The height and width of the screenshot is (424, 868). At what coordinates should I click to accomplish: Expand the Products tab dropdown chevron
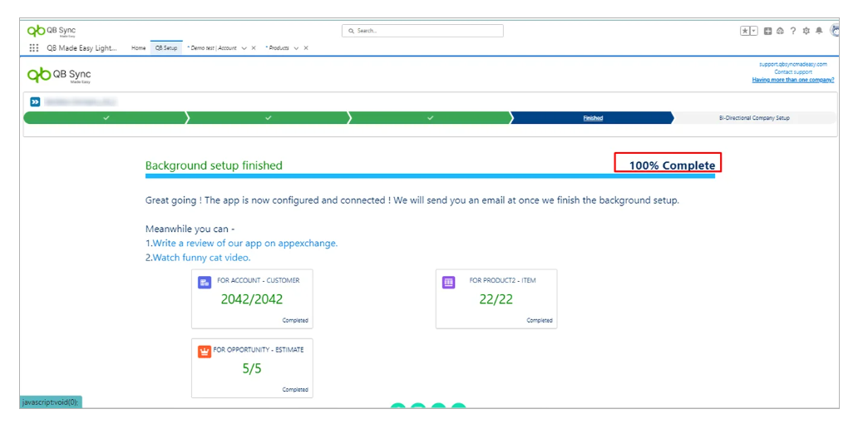coord(296,48)
